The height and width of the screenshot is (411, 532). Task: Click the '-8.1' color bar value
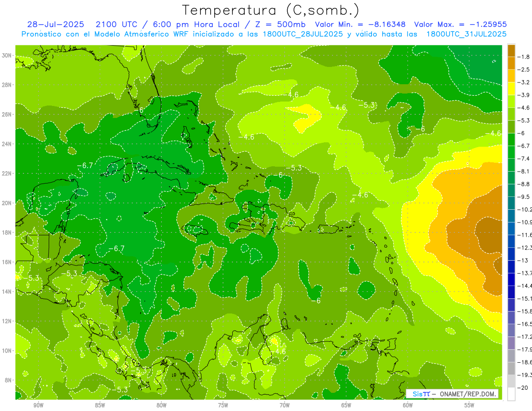coord(524,171)
